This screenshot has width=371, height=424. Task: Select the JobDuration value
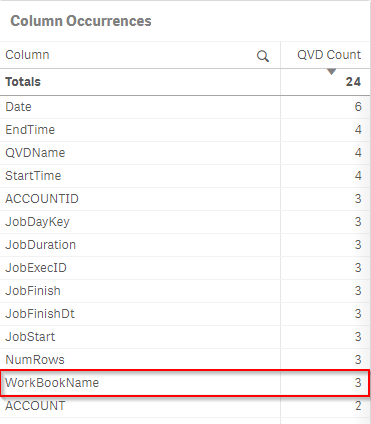point(41,245)
